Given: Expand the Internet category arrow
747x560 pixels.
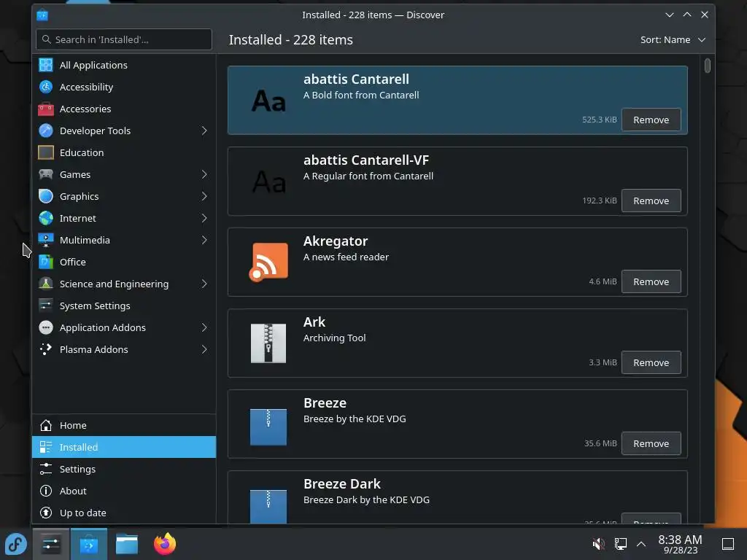Looking at the screenshot, I should [204, 218].
